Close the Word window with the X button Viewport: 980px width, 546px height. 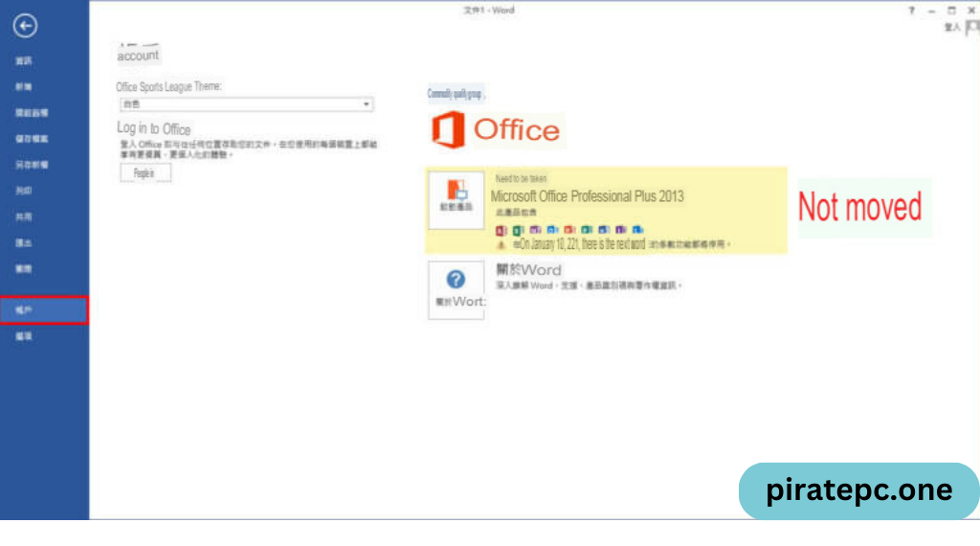coord(971,11)
